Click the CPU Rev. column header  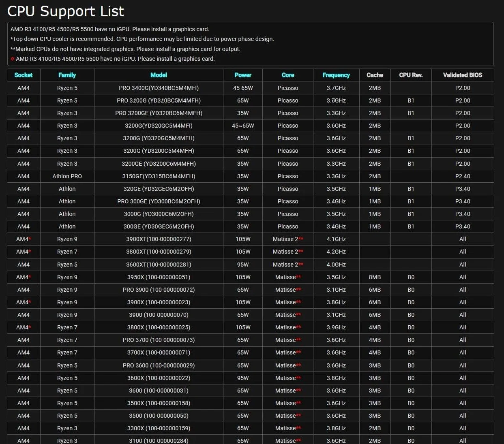pos(411,75)
